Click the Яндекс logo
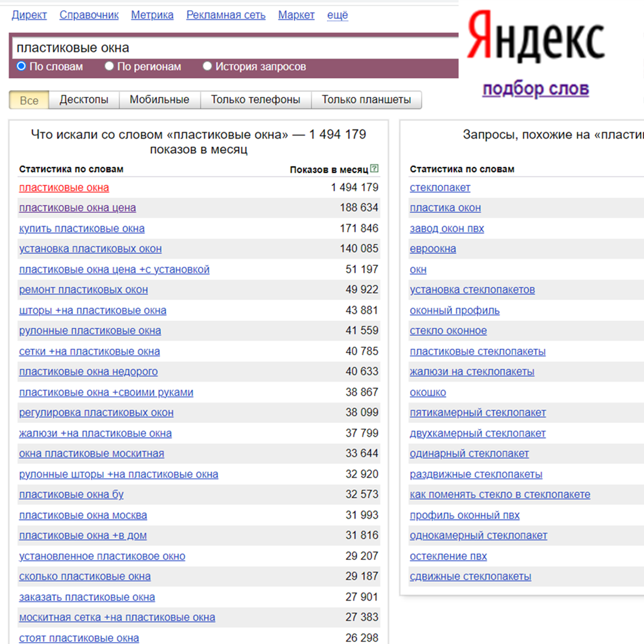The height and width of the screenshot is (644, 644). 535,37
